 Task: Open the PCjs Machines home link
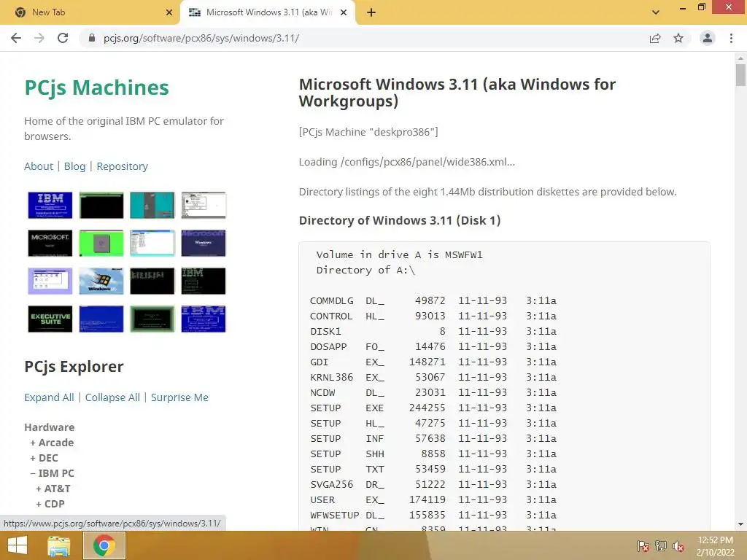point(97,87)
